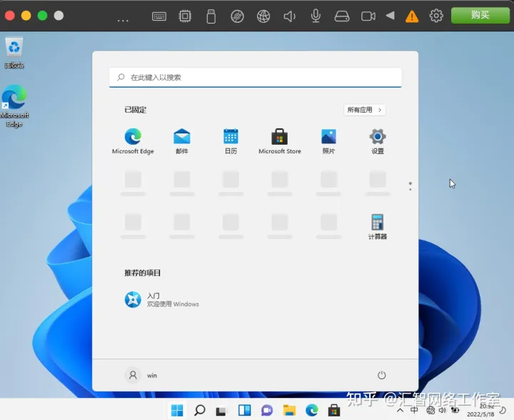The height and width of the screenshot is (420, 514).
Task: Open the 邮件 mail app
Action: (182, 141)
